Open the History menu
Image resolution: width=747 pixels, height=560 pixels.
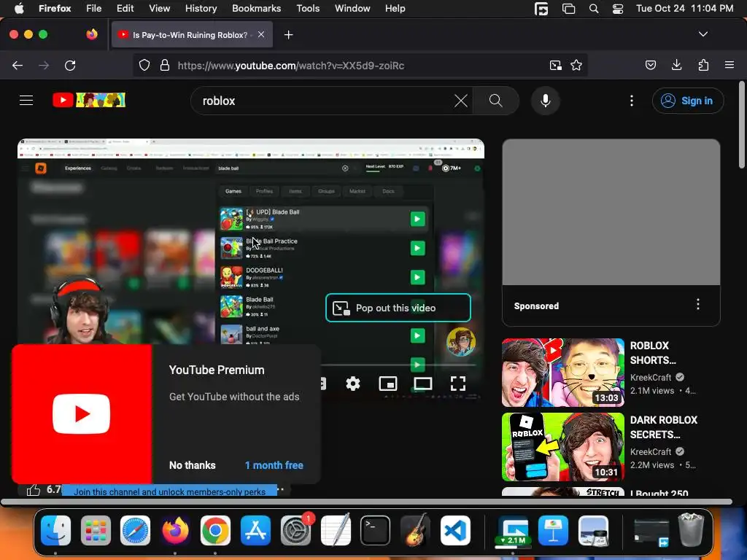coord(201,8)
